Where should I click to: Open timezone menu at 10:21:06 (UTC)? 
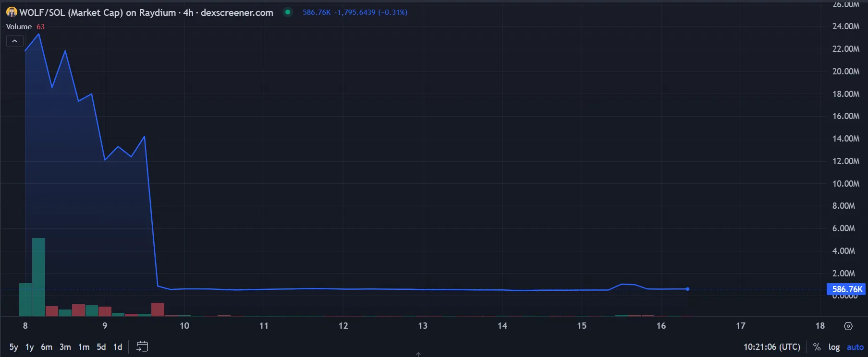pyautogui.click(x=772, y=347)
